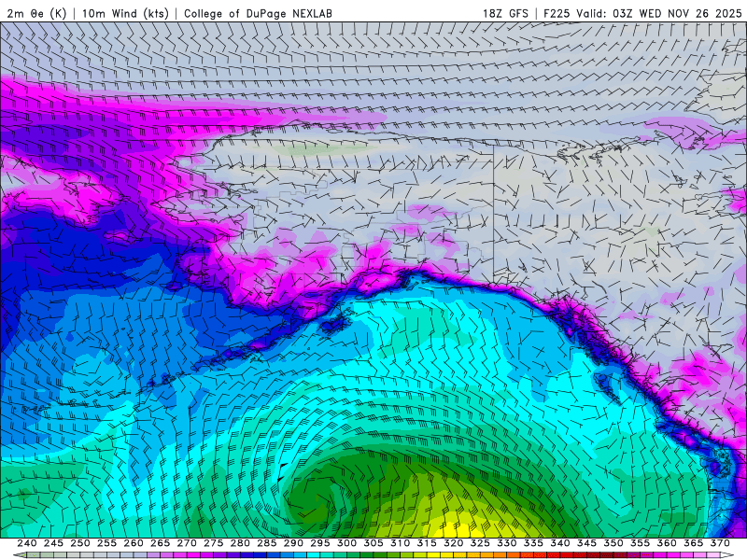Click the 255 value on color scale
Screen dimensions: 747x560
tap(106, 543)
